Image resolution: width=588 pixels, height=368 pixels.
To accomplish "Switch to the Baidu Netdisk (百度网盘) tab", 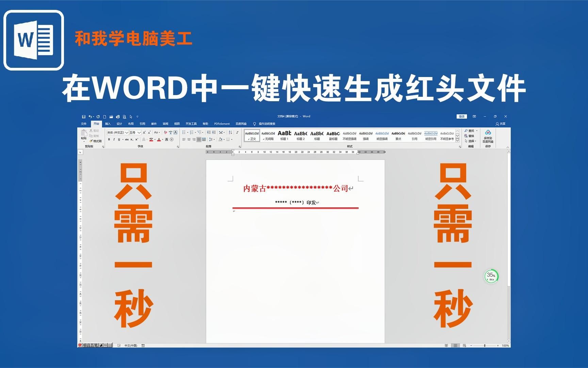I will click(241, 124).
